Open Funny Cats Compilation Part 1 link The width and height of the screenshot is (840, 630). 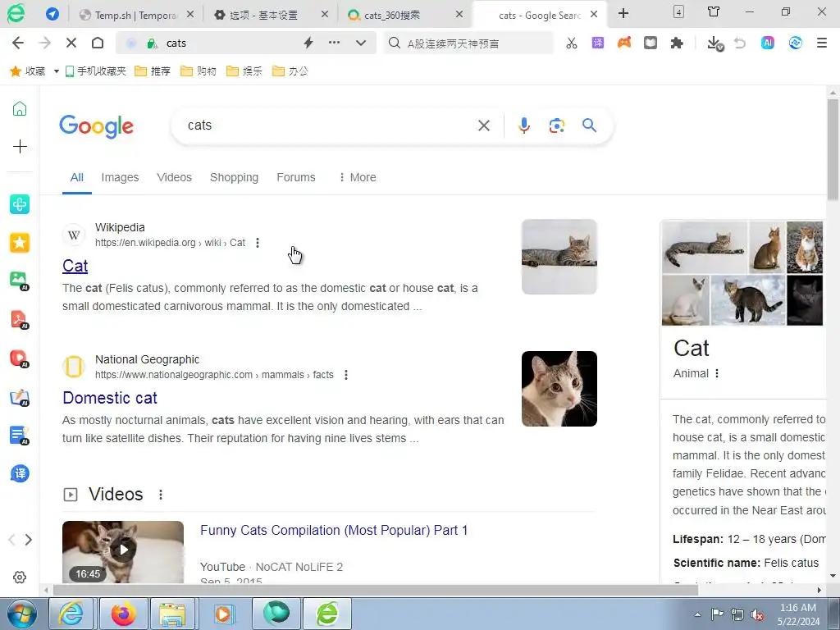click(x=334, y=531)
